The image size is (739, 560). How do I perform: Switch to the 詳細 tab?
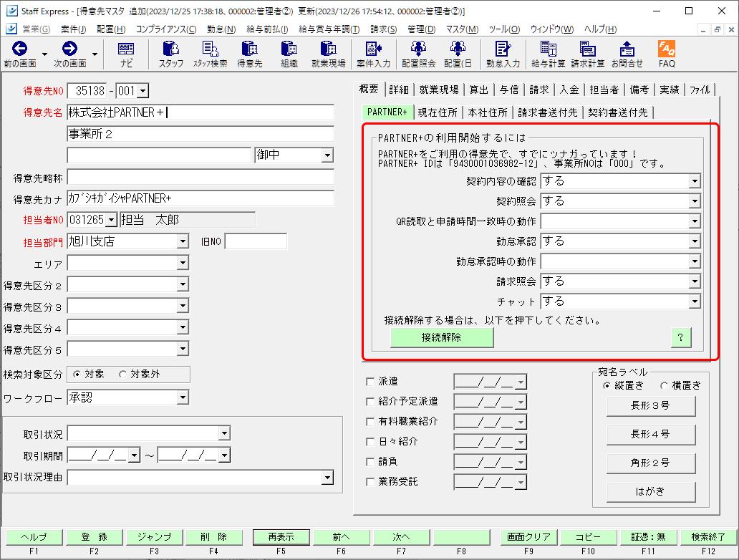coord(399,90)
